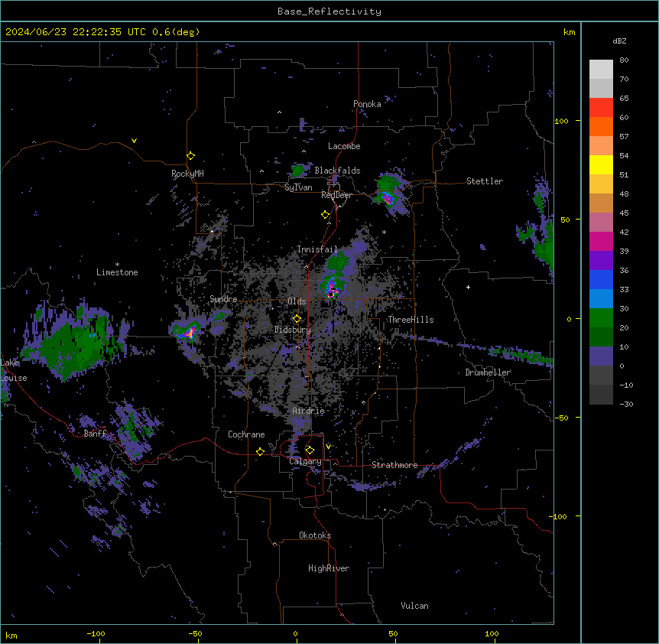The image size is (659, 644).
Task: Click the 100 tick label on right axis
Action: click(x=561, y=121)
